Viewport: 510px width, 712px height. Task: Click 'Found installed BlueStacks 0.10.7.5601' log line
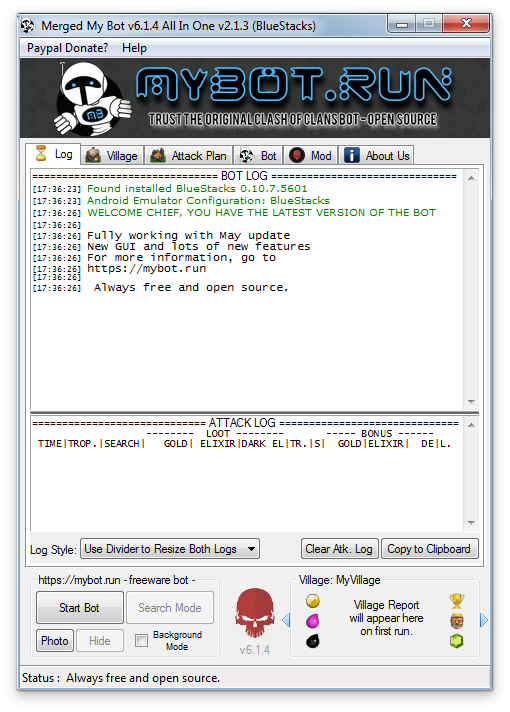(x=197, y=188)
